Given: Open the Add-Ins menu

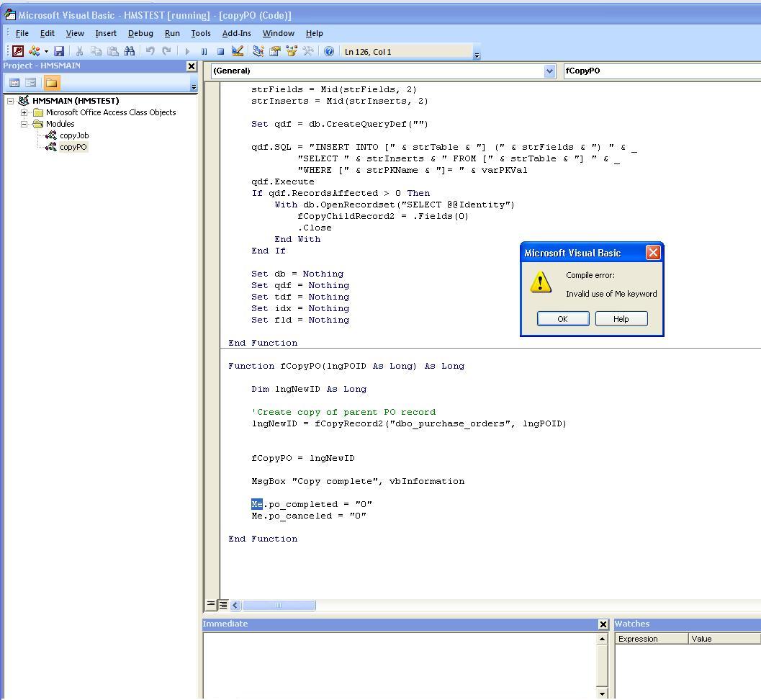Looking at the screenshot, I should pos(236,33).
